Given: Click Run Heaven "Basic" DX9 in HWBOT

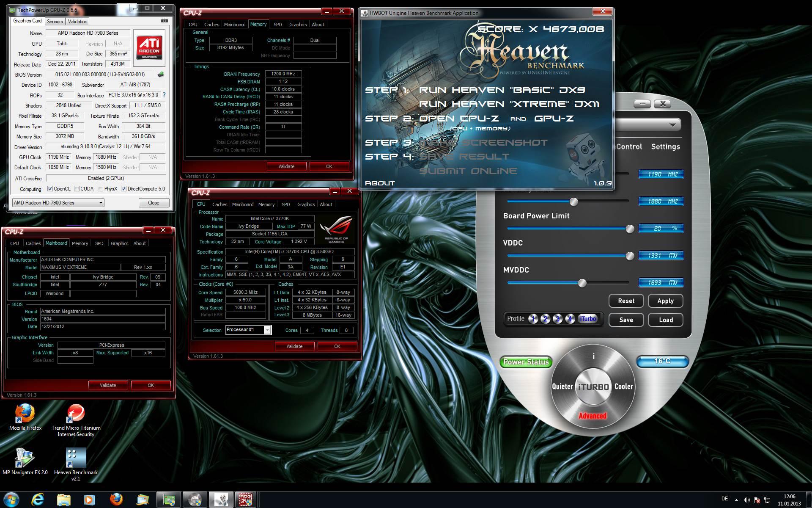Looking at the screenshot, I should (502, 90).
